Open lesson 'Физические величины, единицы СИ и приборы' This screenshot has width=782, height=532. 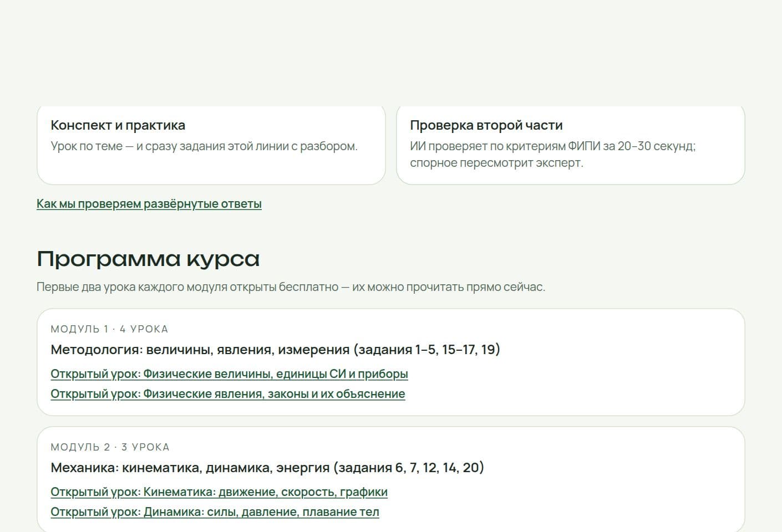click(229, 374)
